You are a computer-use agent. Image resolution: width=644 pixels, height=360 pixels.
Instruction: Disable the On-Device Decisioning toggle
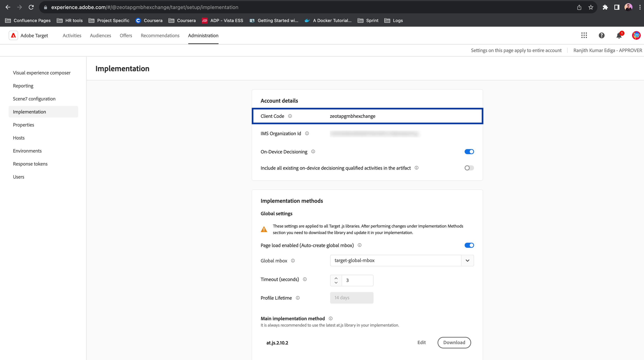469,152
